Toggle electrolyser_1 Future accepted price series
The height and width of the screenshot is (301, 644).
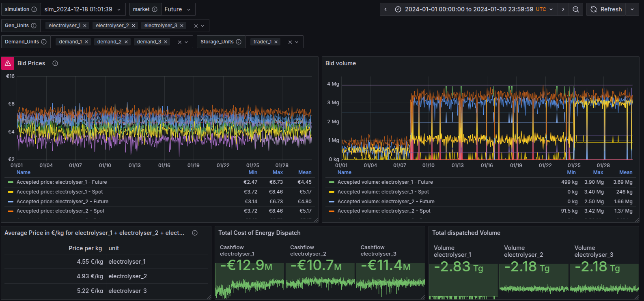[x=61, y=182]
